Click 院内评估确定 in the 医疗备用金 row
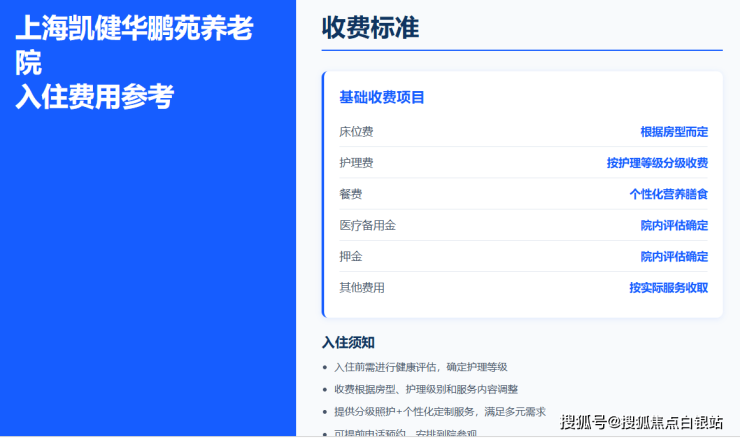 674,225
